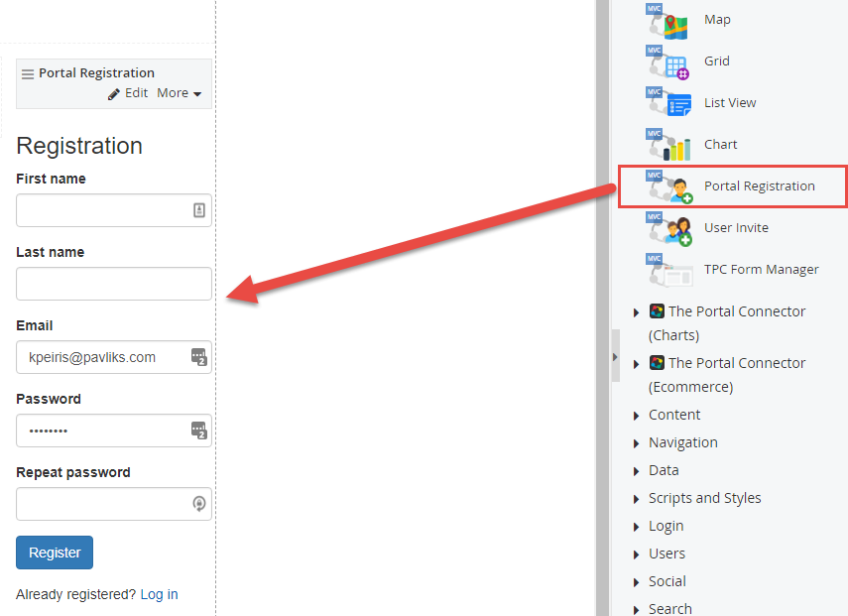Click the Search category label
This screenshot has height=616, width=848.
click(x=670, y=609)
